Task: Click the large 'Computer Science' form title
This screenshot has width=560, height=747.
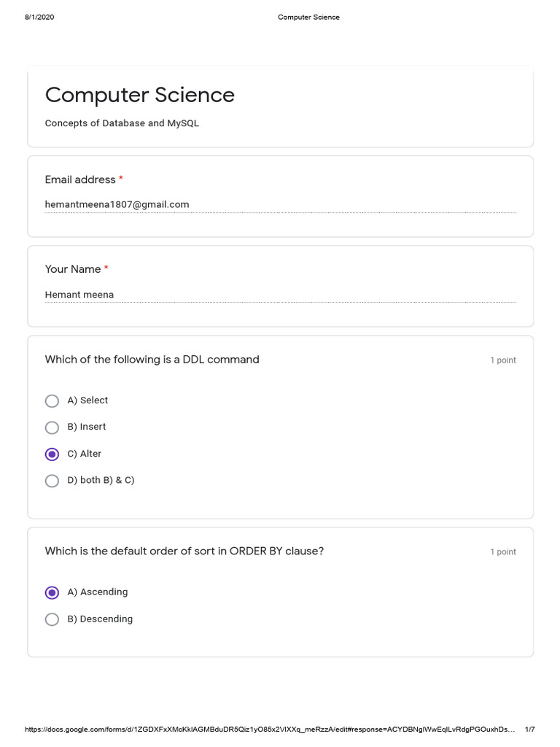Action: (140, 95)
